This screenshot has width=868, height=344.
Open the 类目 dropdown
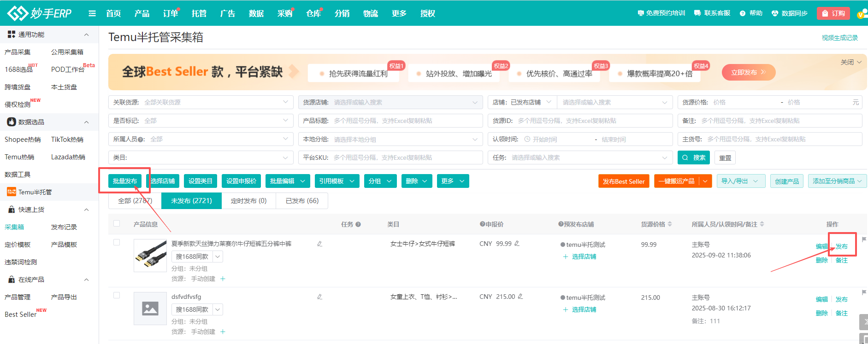(201, 157)
